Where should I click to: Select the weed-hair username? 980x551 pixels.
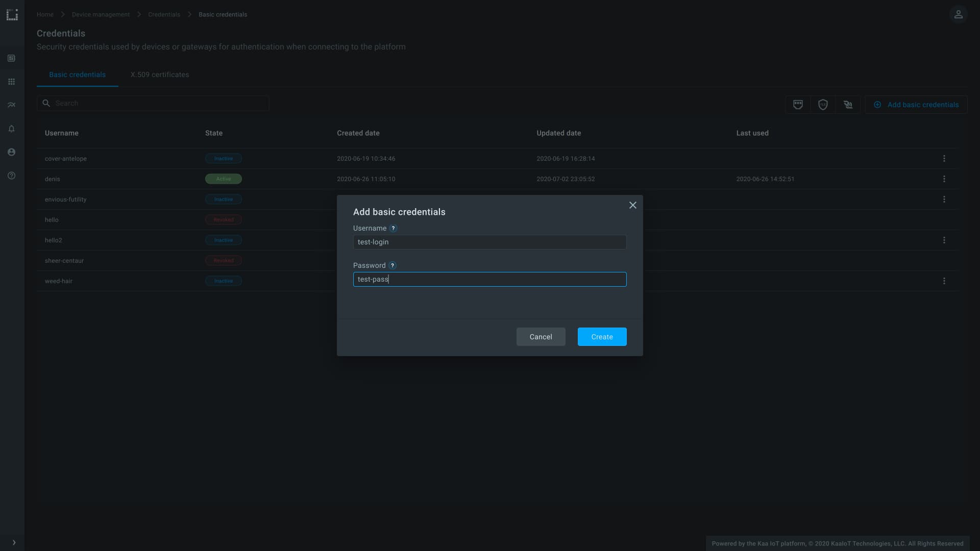pos(59,281)
